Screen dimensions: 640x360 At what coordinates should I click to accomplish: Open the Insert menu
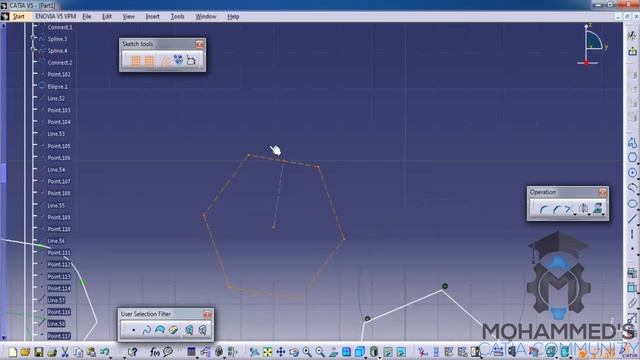point(153,17)
